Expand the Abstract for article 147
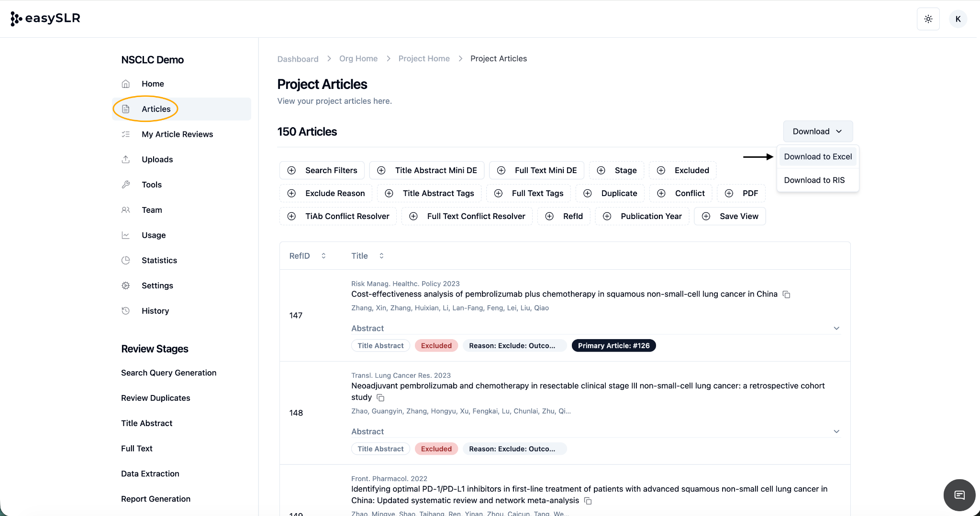This screenshot has width=980, height=516. pyautogui.click(x=836, y=329)
